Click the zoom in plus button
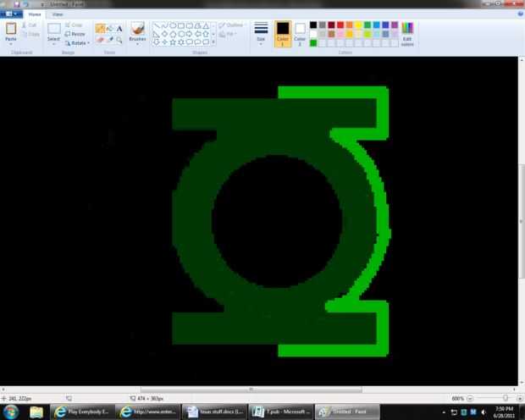The height and width of the screenshot is (420, 525). pyautogui.click(x=520, y=398)
